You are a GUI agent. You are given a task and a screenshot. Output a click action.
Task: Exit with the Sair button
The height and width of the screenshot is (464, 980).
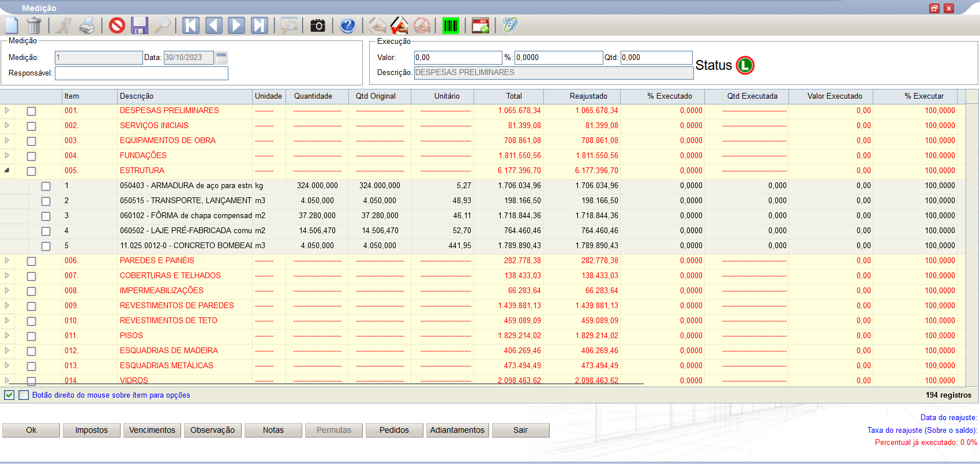point(521,430)
